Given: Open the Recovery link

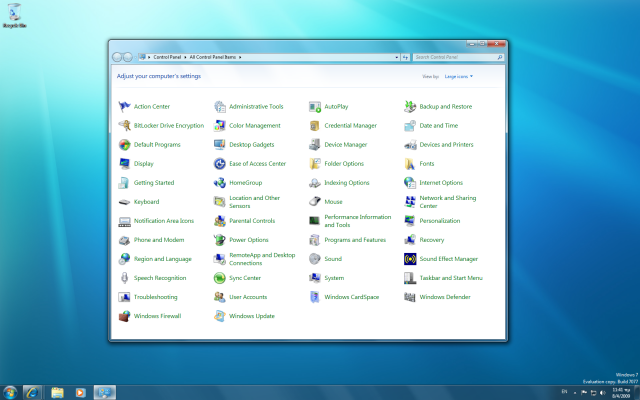Looking at the screenshot, I should point(431,240).
